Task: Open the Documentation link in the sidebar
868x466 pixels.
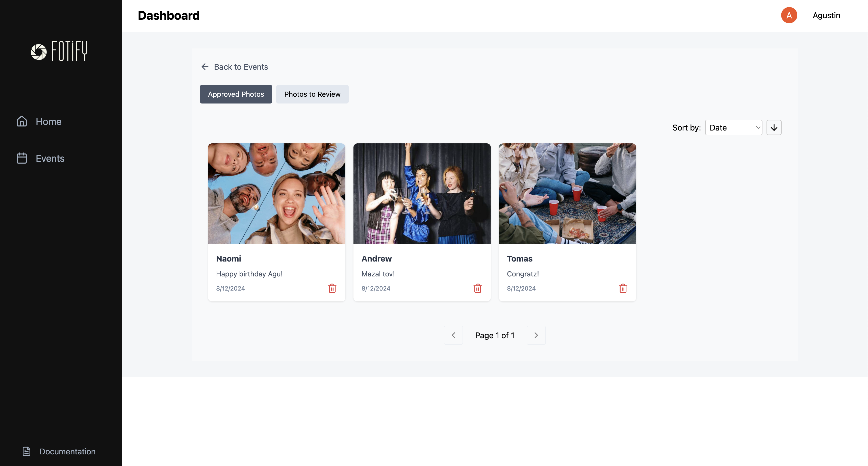Action: coord(59,451)
